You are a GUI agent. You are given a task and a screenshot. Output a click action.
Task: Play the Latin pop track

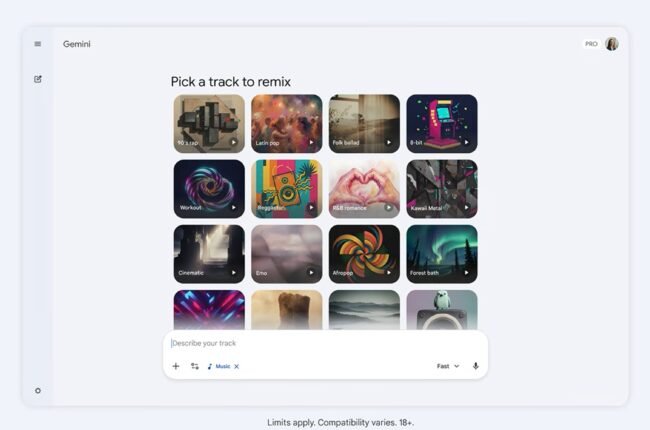pyautogui.click(x=311, y=142)
